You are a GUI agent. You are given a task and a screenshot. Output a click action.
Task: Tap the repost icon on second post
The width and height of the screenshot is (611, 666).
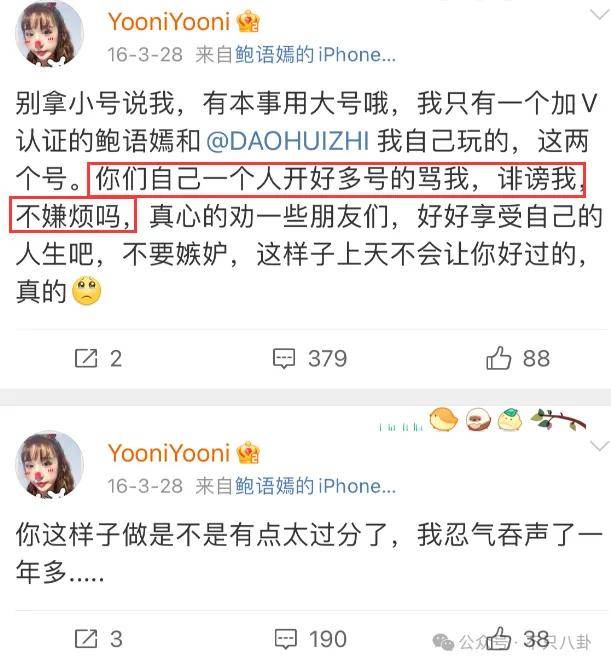(x=86, y=638)
